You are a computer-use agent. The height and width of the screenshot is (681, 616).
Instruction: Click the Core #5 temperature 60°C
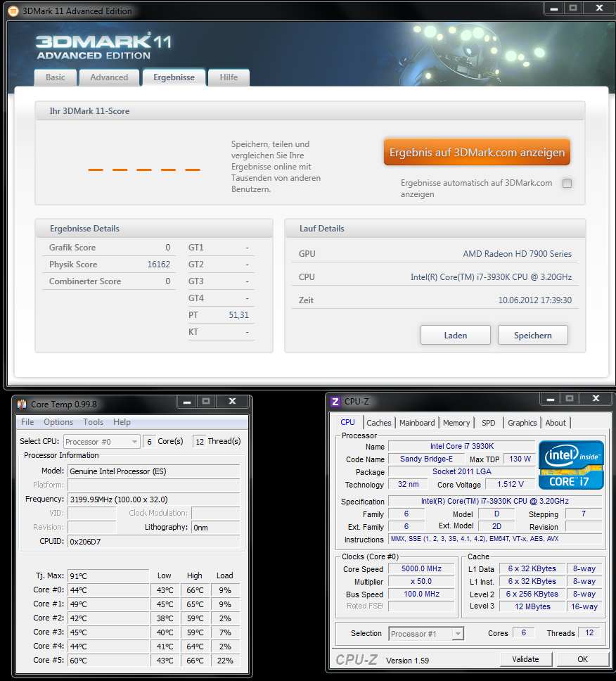coord(108,661)
